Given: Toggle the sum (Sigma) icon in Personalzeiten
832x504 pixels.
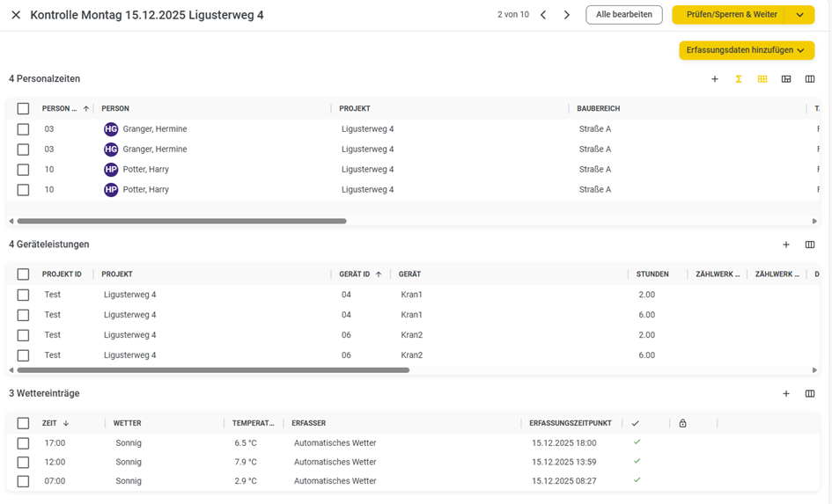Looking at the screenshot, I should pos(739,79).
